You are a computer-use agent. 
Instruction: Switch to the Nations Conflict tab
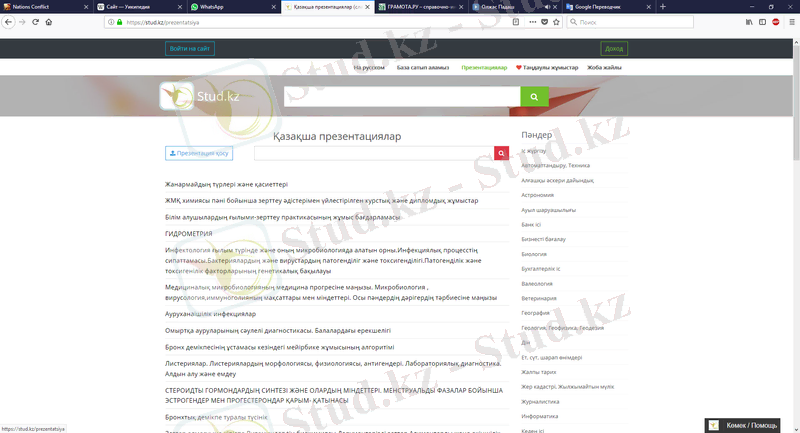point(41,7)
